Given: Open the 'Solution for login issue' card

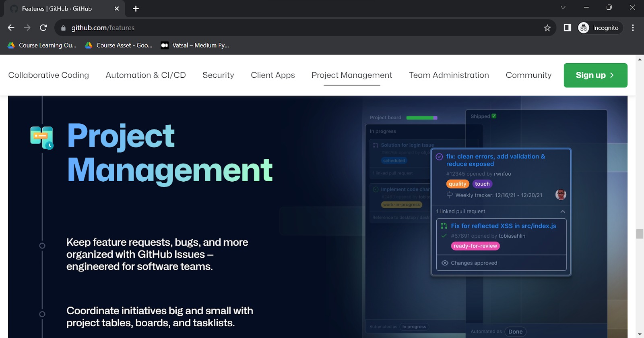Looking at the screenshot, I should [x=407, y=145].
